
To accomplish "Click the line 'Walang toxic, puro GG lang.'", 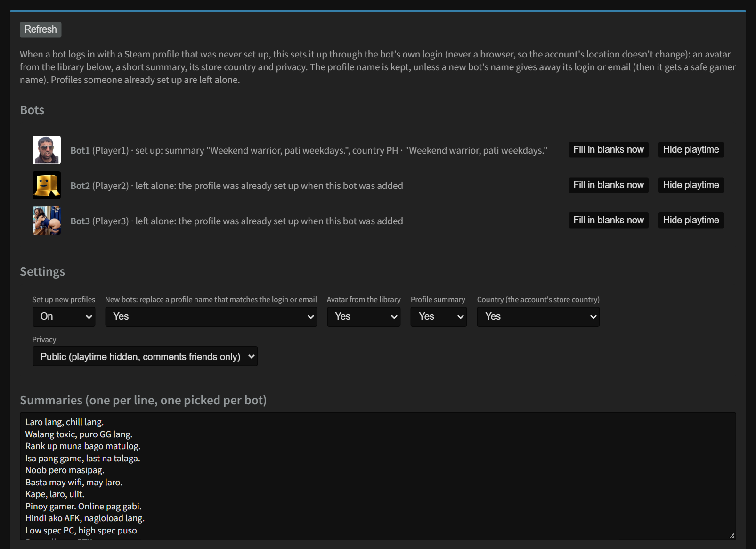I will 79,434.
